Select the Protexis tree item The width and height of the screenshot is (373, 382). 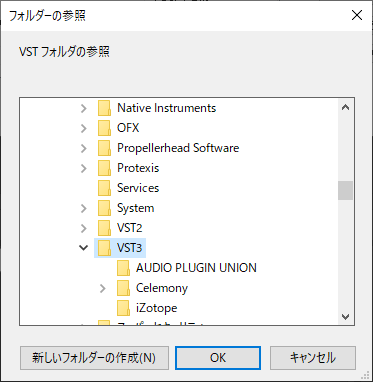tap(138, 168)
